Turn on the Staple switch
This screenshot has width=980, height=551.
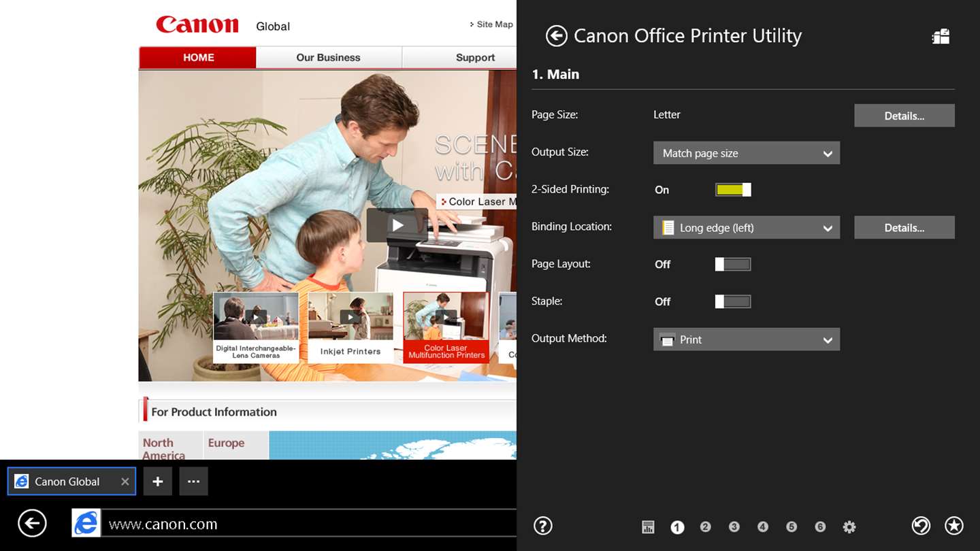(733, 301)
